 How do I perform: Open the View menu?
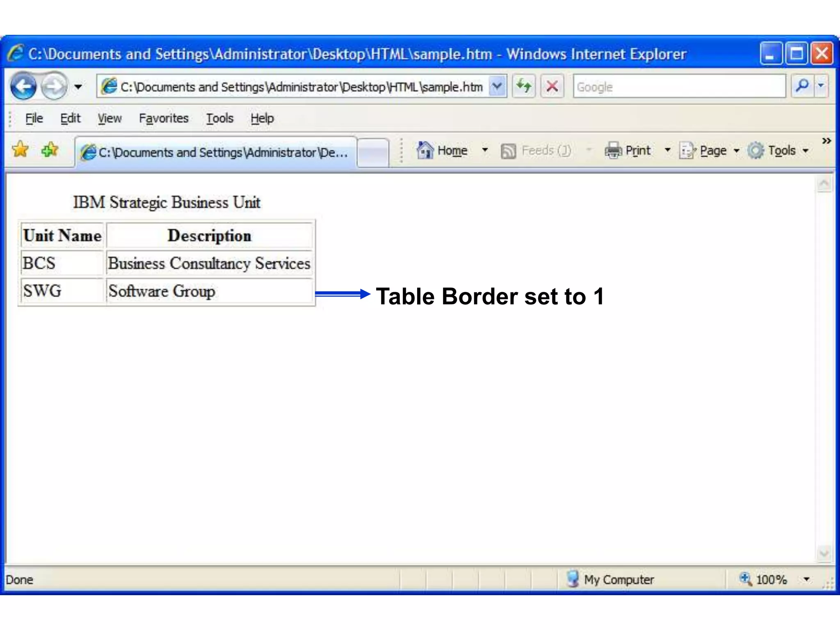[110, 118]
